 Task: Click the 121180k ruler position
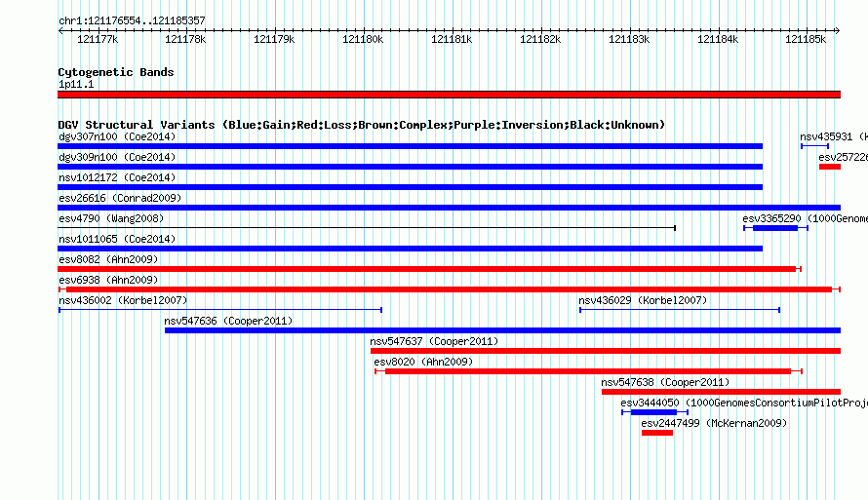tap(363, 39)
